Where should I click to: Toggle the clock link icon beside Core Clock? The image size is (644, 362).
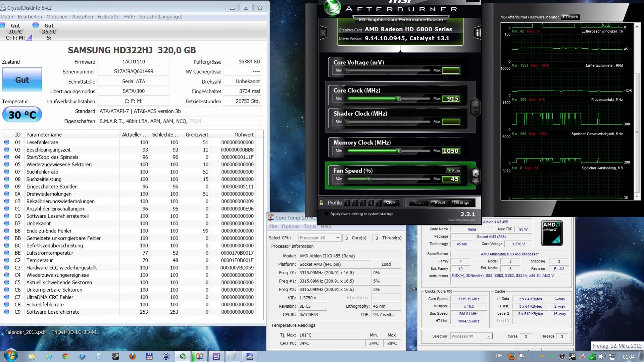[475, 108]
